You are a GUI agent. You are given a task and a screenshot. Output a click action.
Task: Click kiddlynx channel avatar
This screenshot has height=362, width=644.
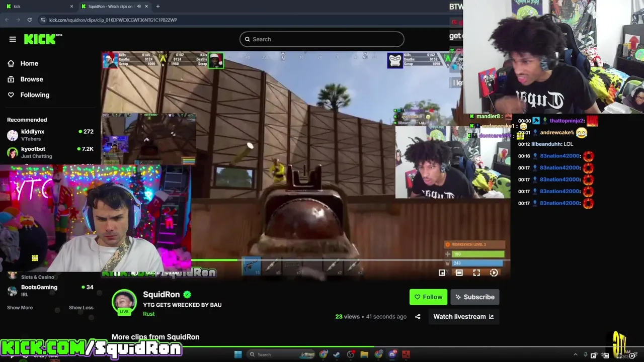13,135
